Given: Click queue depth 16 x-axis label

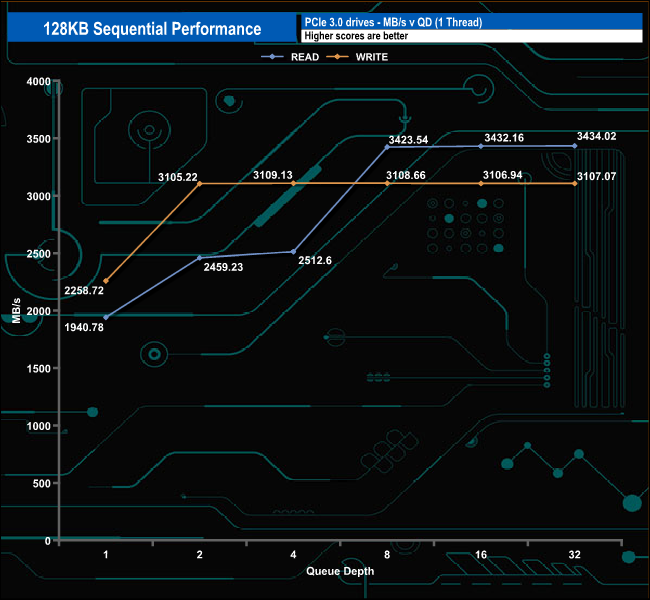Looking at the screenshot, I should click(x=481, y=555).
